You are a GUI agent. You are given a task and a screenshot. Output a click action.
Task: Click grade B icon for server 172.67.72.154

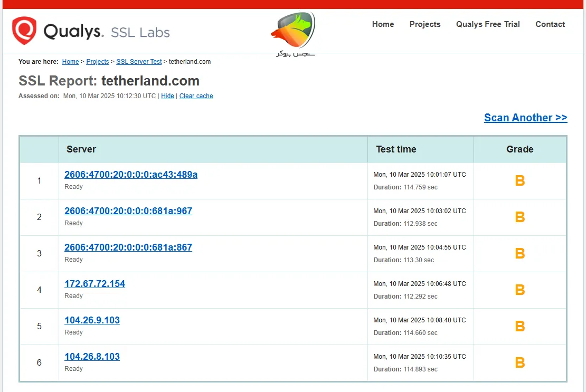pyautogui.click(x=519, y=290)
